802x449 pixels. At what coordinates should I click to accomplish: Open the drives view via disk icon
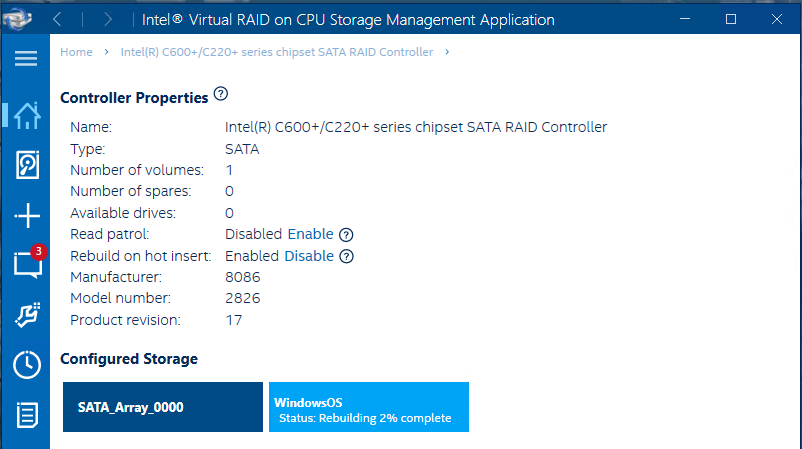point(27,165)
